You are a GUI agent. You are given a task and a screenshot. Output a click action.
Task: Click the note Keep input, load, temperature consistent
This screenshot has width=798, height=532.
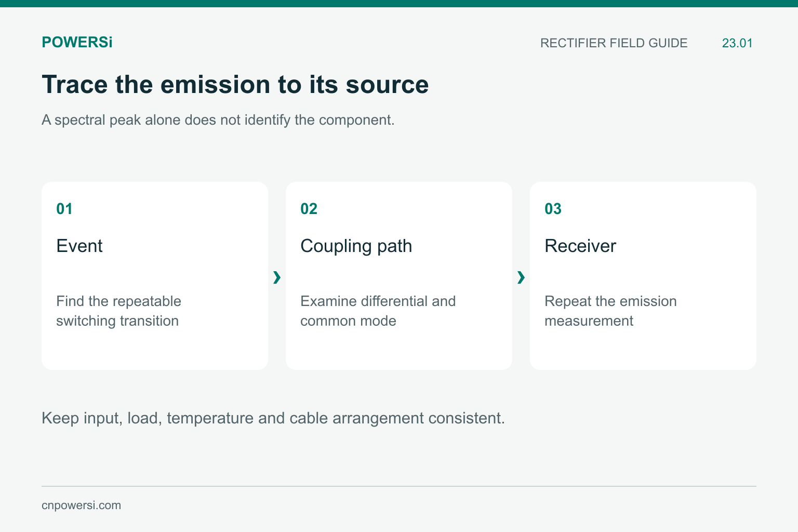coord(273,418)
